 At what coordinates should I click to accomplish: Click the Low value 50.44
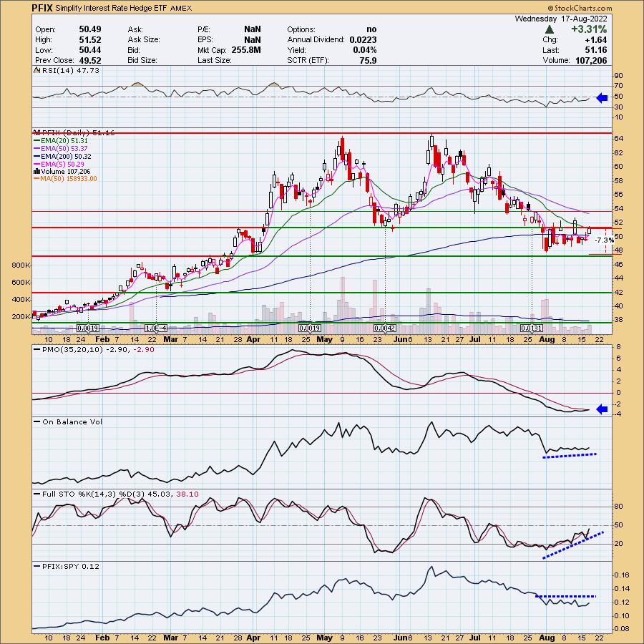coord(90,50)
